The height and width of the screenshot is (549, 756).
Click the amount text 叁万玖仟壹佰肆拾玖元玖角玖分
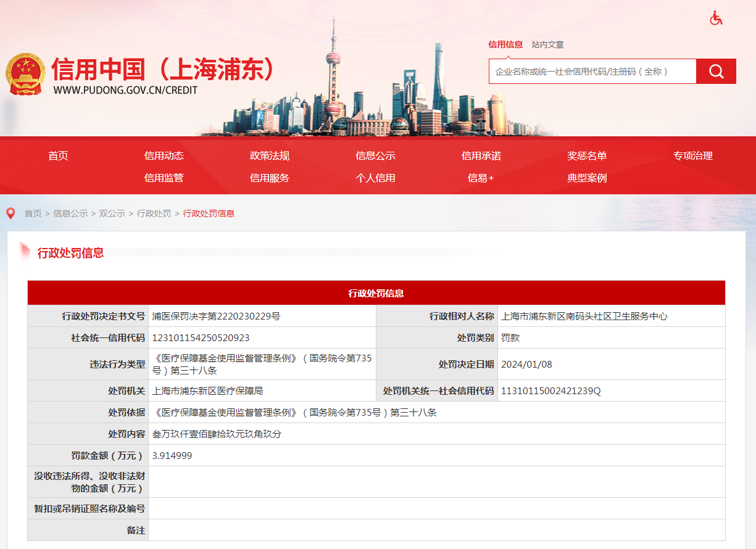(217, 434)
